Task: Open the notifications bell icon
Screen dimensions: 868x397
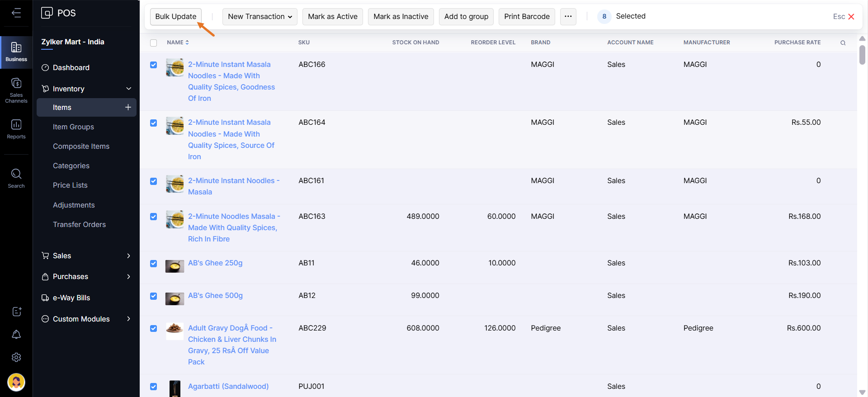Action: [x=16, y=334]
